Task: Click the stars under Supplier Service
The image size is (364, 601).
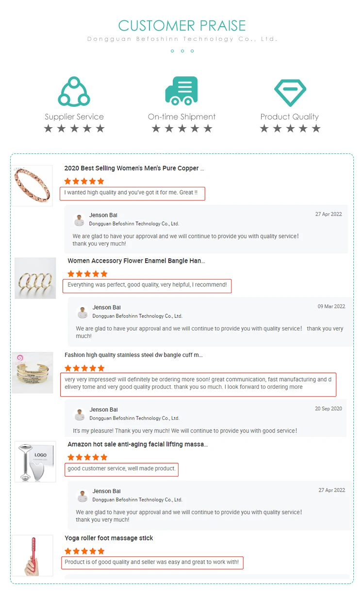Action: coord(74,129)
